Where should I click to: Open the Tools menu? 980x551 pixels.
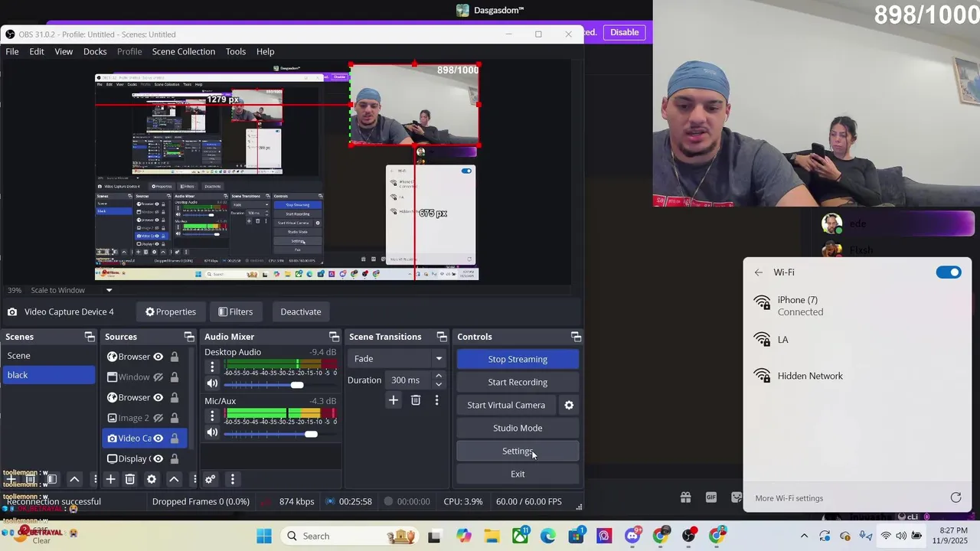(236, 51)
